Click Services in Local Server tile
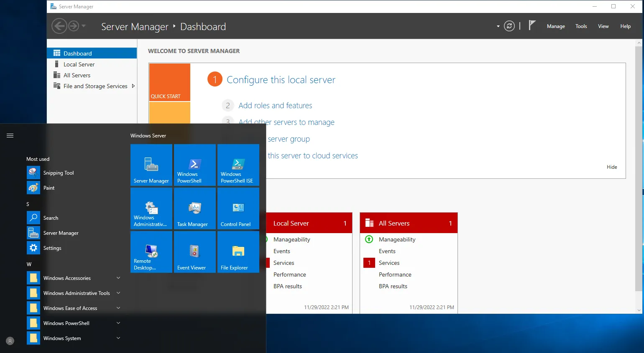This screenshot has height=353, width=644. tap(284, 263)
